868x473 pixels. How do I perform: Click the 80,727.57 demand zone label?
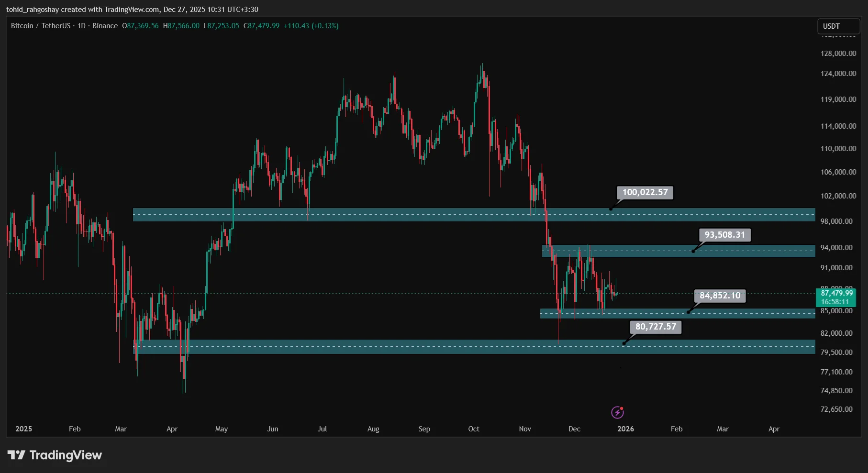click(655, 327)
